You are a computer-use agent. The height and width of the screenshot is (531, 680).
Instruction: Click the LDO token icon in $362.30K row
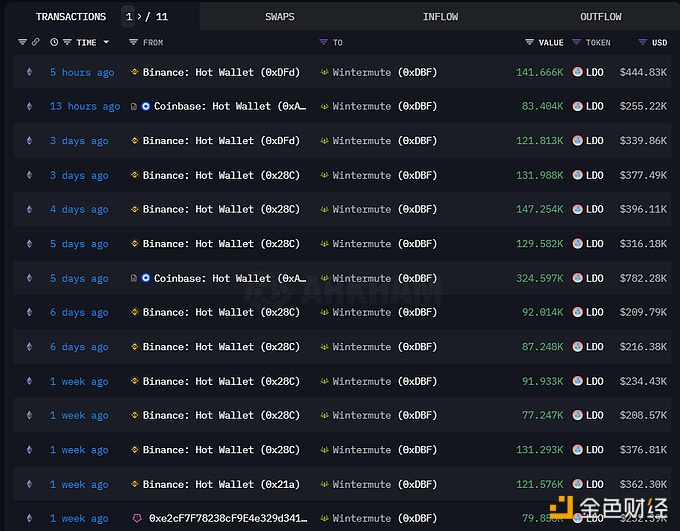tap(577, 484)
